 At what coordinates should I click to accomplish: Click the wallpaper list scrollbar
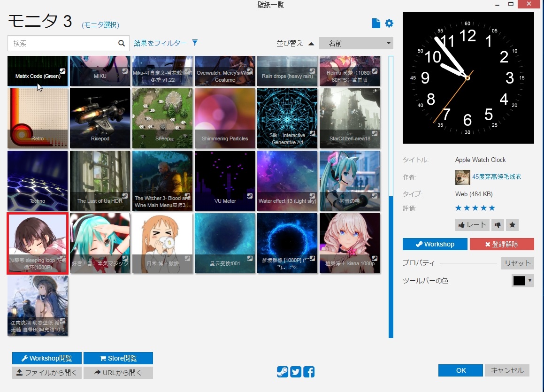click(x=391, y=197)
